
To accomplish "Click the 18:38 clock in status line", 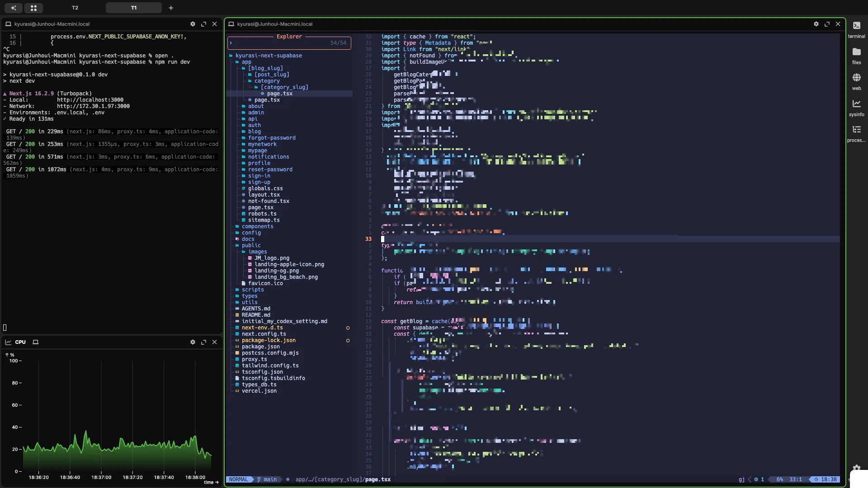I will (x=826, y=479).
